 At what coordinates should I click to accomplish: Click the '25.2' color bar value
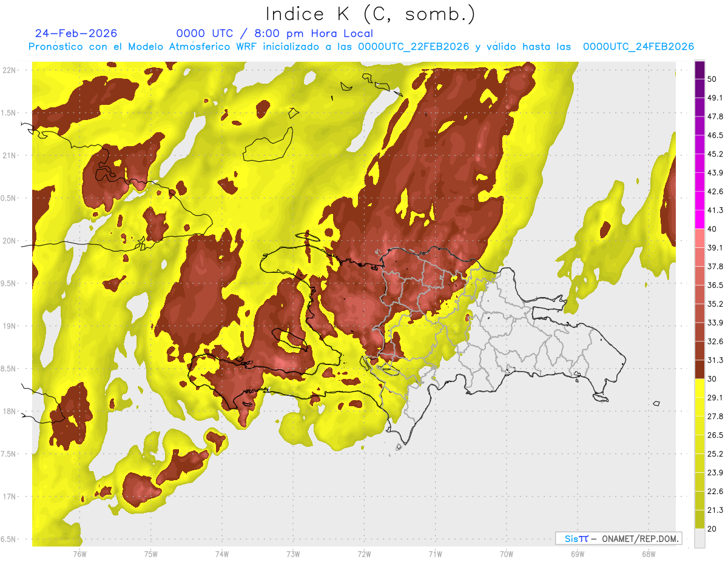coord(715,454)
